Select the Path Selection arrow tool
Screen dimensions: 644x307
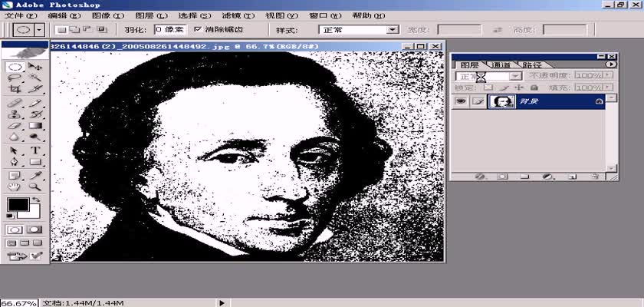pyautogui.click(x=15, y=151)
